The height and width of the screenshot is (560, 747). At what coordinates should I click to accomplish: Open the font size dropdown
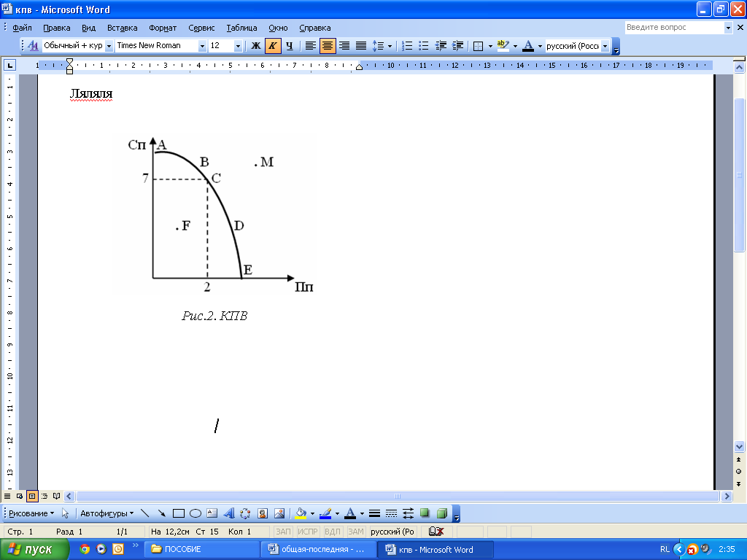[x=238, y=46]
